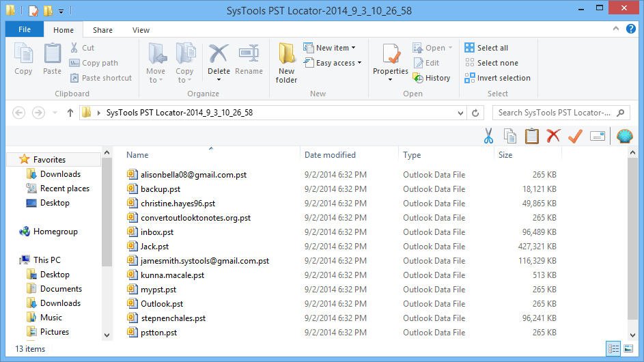The image size is (644, 362).
Task: Expand the Copy to dropdown
Action: 189,80
